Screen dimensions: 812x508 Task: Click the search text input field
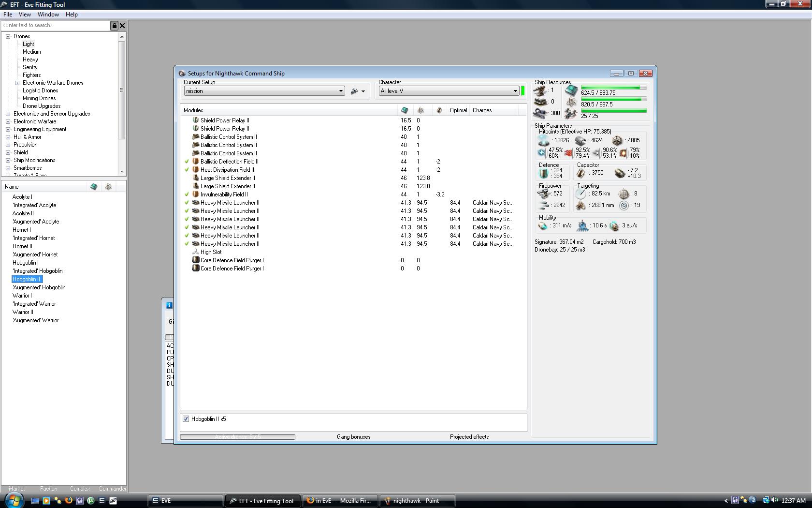[x=56, y=26]
